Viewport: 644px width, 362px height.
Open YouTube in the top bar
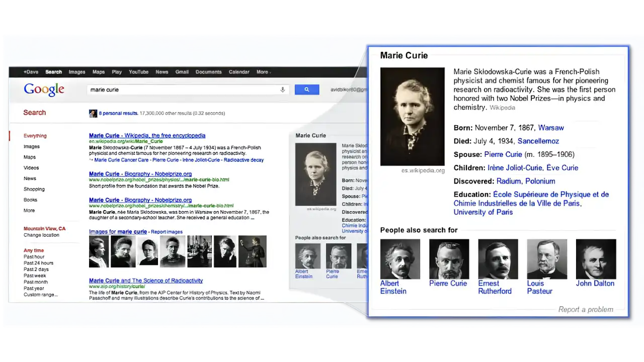(x=138, y=72)
